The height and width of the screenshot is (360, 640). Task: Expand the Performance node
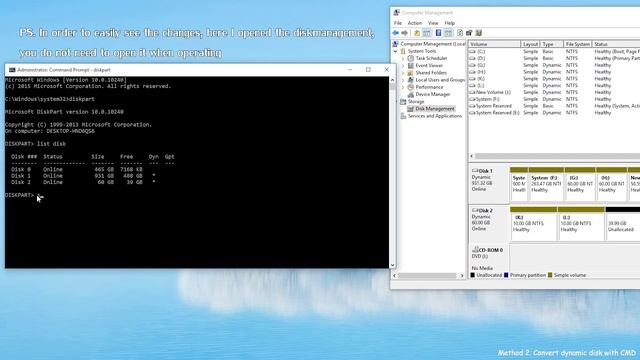[x=403, y=87]
